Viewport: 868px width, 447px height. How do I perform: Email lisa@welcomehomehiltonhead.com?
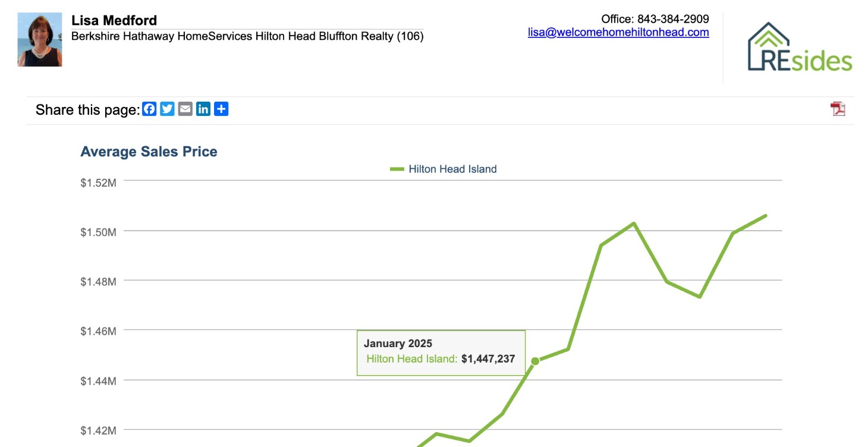click(x=618, y=32)
